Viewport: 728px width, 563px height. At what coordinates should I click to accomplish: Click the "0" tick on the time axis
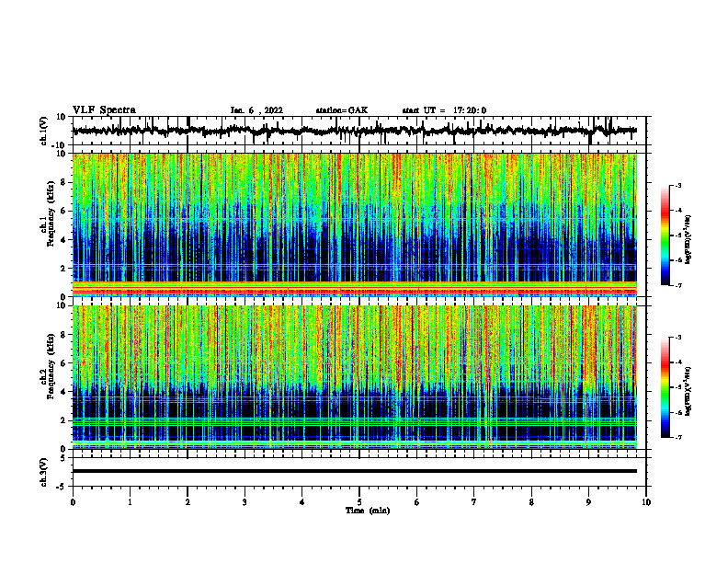(x=73, y=502)
